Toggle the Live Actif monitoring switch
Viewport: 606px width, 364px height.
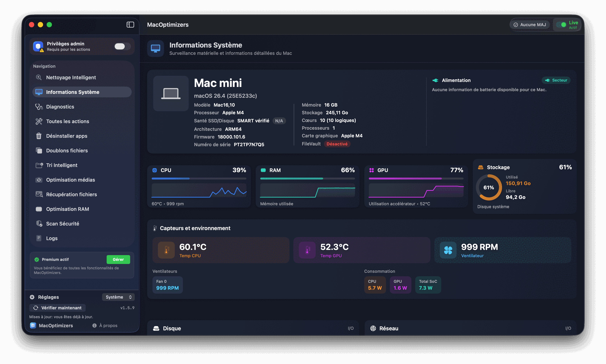(x=561, y=25)
